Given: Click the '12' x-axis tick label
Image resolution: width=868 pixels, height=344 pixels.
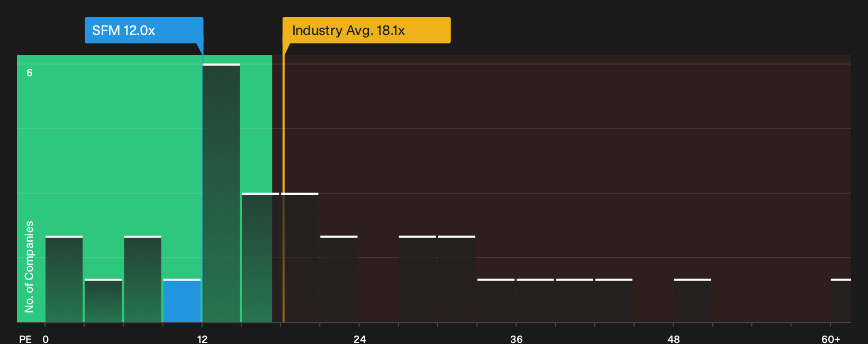Looking at the screenshot, I should pos(202,339).
